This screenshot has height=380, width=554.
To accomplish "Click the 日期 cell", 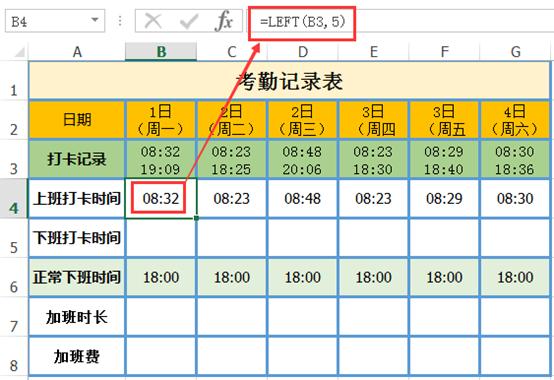I will point(77,120).
